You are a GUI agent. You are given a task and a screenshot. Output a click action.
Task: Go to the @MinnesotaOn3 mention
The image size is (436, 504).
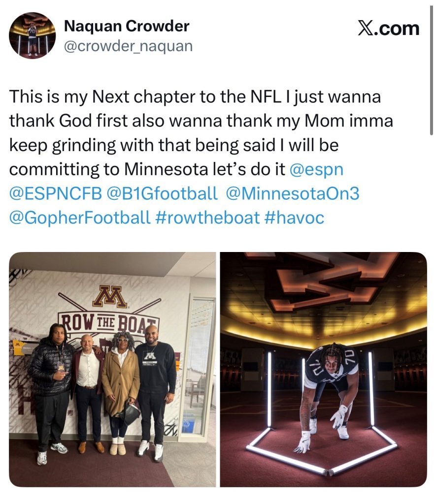[292, 193]
